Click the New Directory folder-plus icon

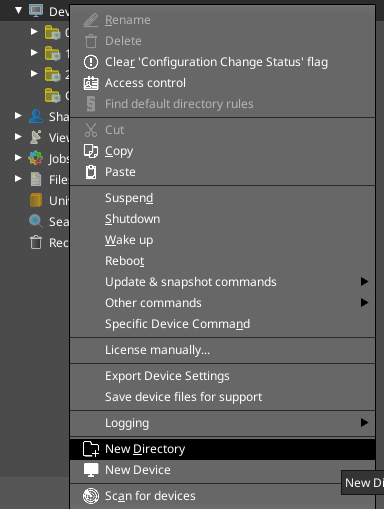(x=91, y=449)
